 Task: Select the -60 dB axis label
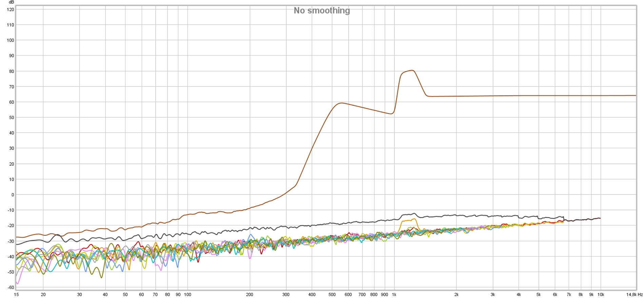11,287
